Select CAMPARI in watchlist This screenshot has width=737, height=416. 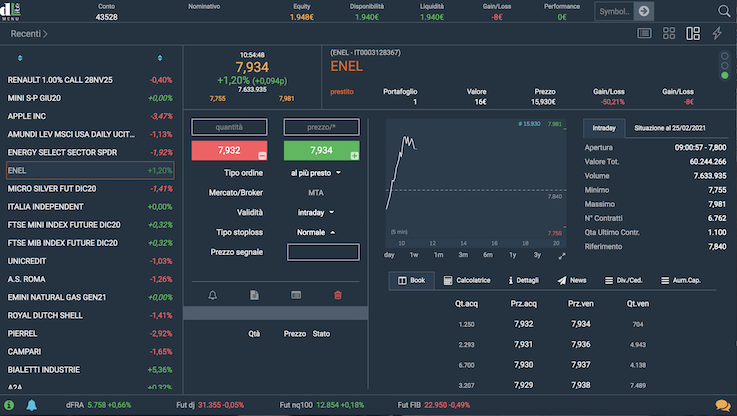click(x=90, y=352)
